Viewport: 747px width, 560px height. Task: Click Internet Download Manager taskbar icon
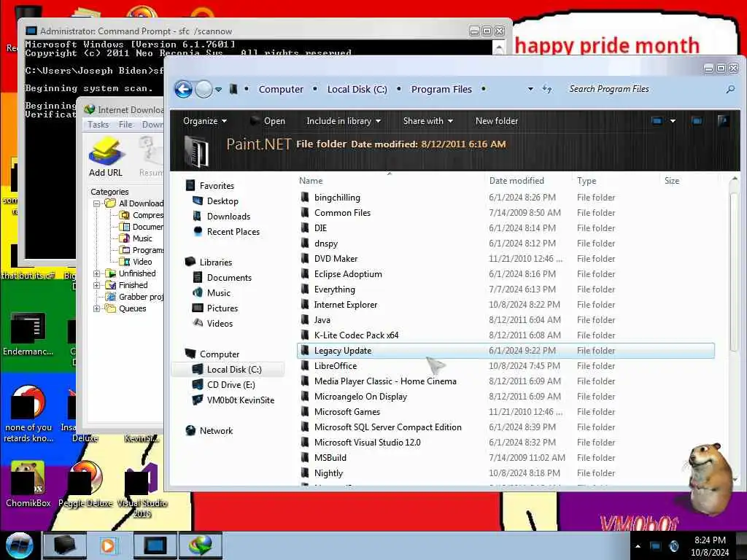pos(200,545)
